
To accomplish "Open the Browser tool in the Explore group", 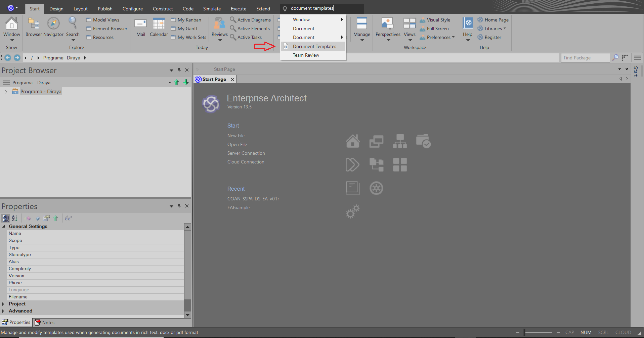I will pyautogui.click(x=34, y=27).
